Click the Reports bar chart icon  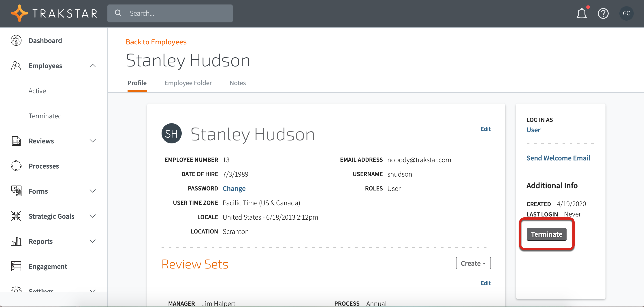coord(16,241)
